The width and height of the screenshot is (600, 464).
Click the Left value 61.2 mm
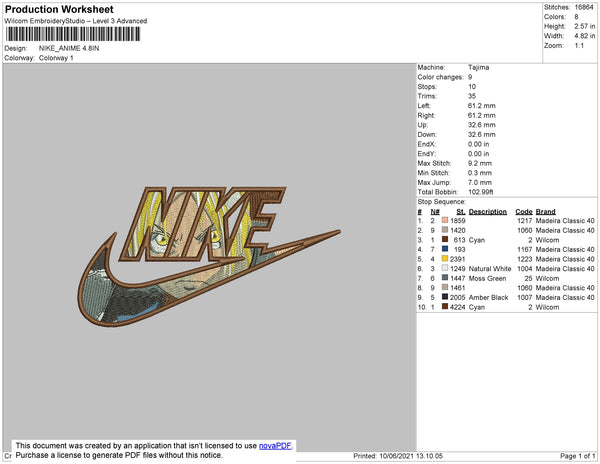click(481, 106)
